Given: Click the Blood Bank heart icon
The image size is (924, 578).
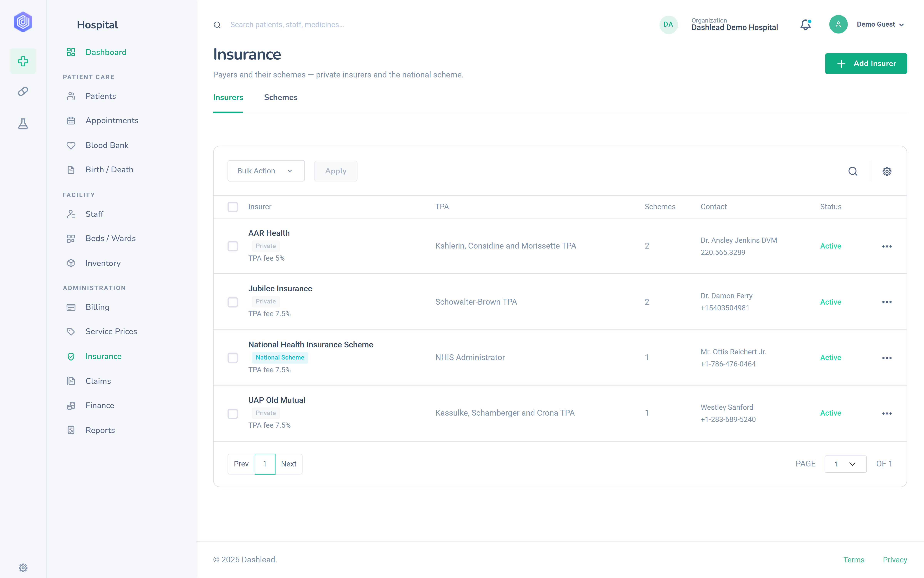Looking at the screenshot, I should 71,145.
